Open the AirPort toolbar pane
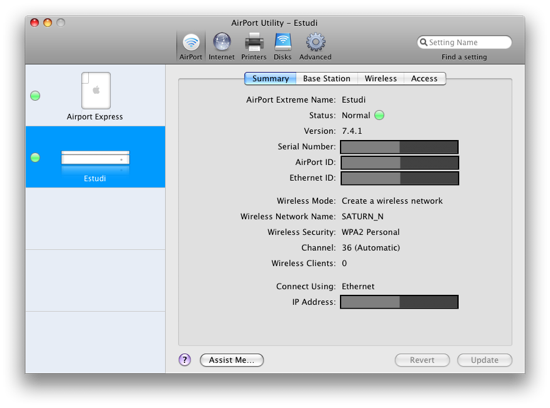Screen dimensions: 550x408 coord(191,47)
